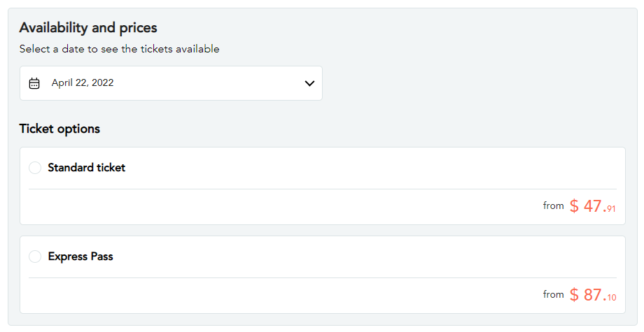
Task: Click the divider line in Standard ticket card
Action: click(x=322, y=189)
